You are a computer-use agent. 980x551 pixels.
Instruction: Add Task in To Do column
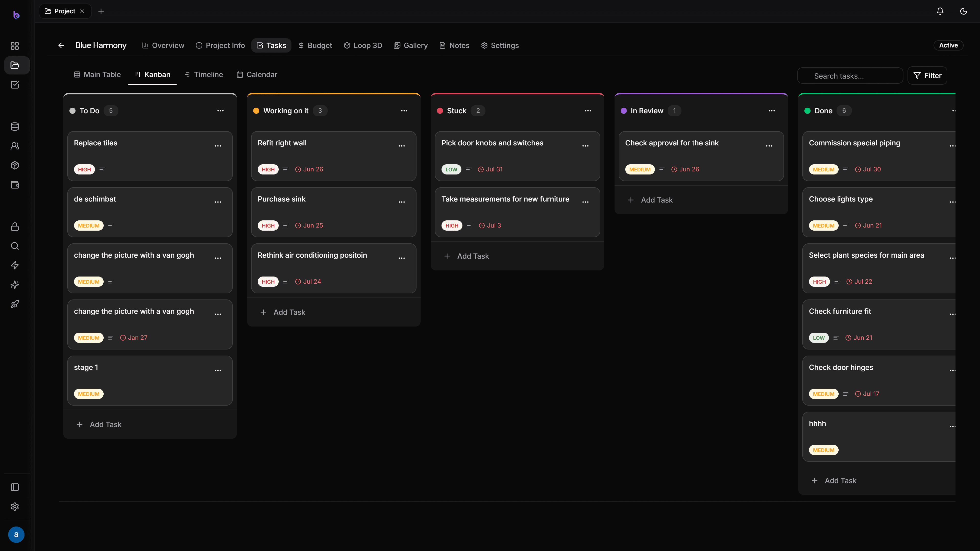pos(150,424)
